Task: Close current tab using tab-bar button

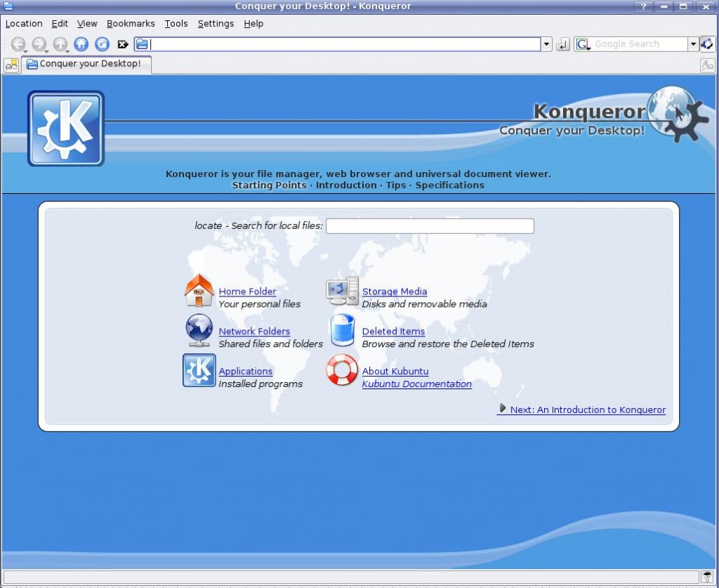Action: coord(708,65)
